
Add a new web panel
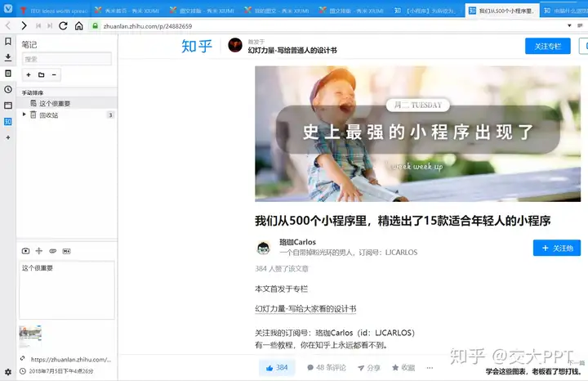point(8,137)
